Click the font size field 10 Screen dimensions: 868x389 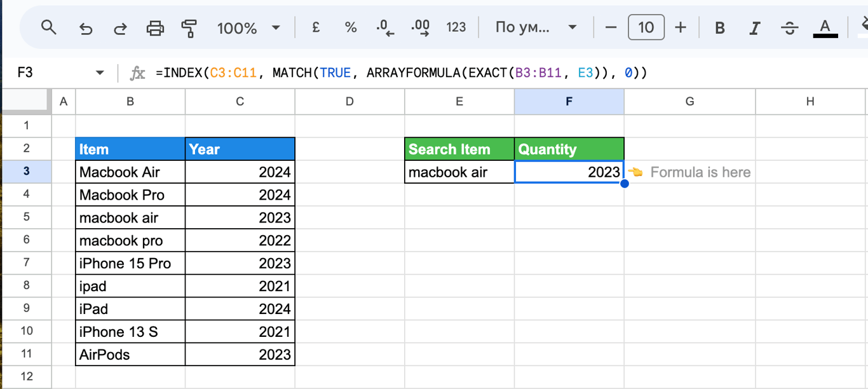point(646,27)
